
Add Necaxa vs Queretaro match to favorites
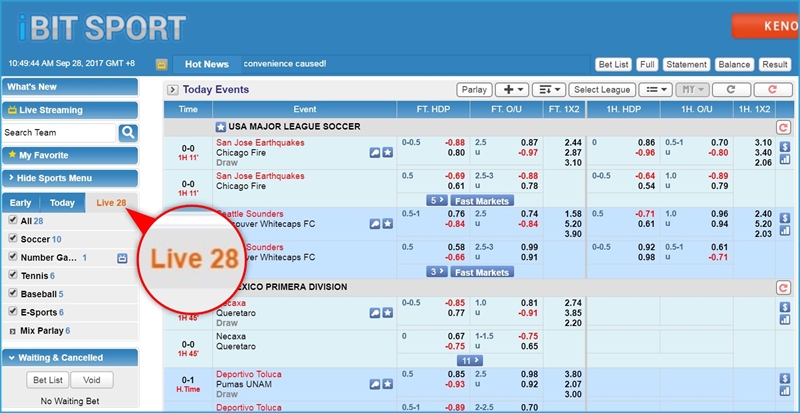pos(387,308)
